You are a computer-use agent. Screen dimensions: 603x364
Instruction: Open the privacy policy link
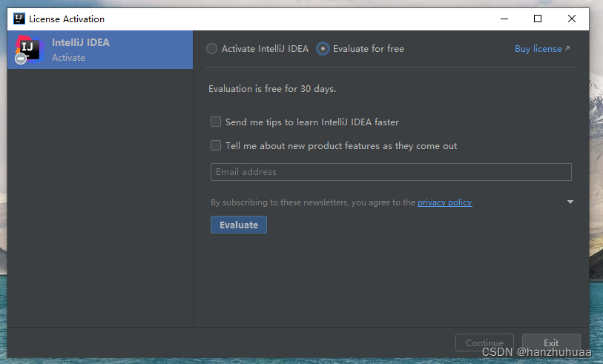click(x=444, y=202)
